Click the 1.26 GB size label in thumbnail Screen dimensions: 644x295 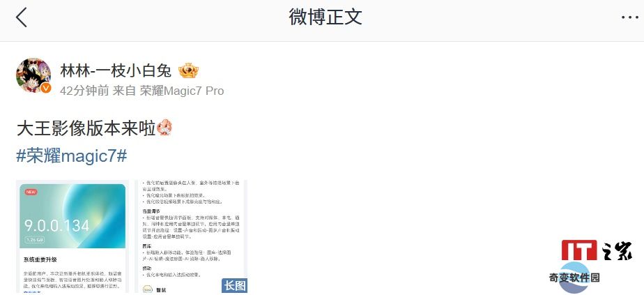pos(35,239)
